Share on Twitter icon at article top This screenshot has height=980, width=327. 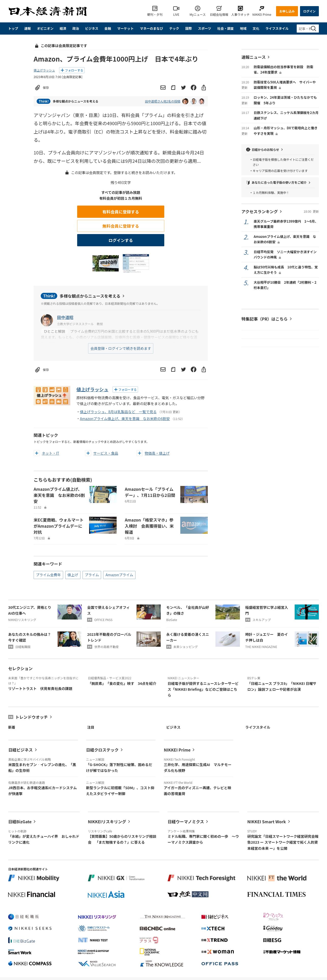[x=183, y=88]
